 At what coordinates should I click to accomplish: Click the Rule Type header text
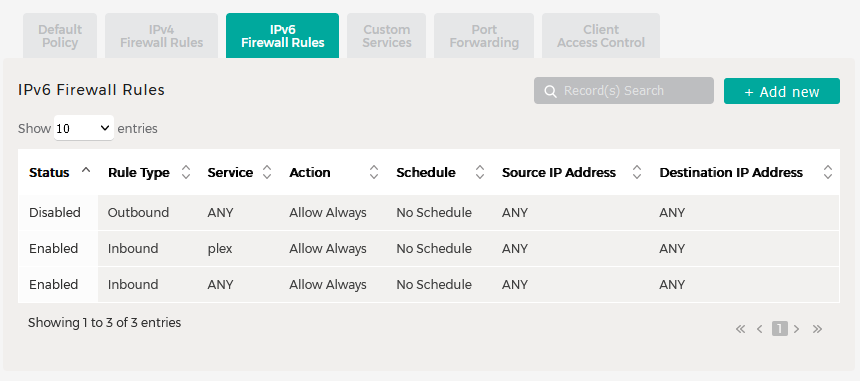click(139, 173)
